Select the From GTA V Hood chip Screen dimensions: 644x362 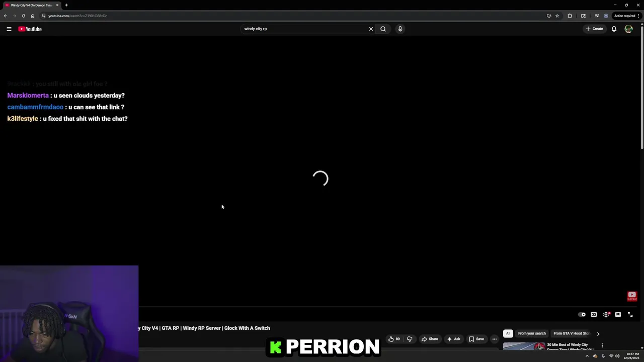pyautogui.click(x=571, y=333)
